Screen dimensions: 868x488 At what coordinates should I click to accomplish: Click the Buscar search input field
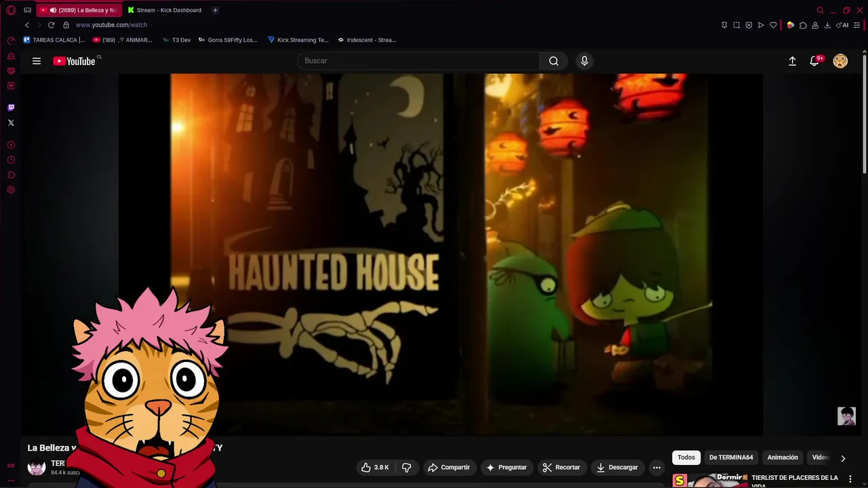click(418, 61)
